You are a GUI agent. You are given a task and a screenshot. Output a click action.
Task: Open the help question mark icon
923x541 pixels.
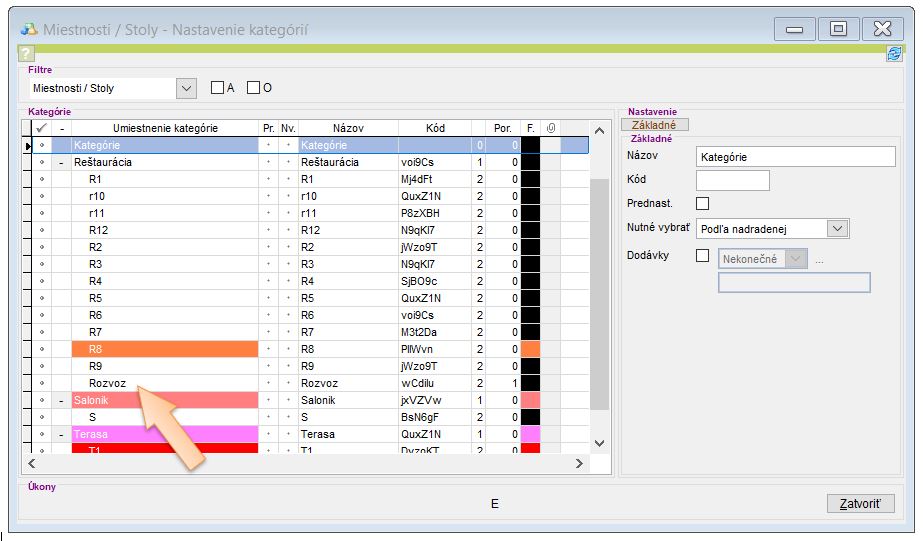pyautogui.click(x=26, y=54)
